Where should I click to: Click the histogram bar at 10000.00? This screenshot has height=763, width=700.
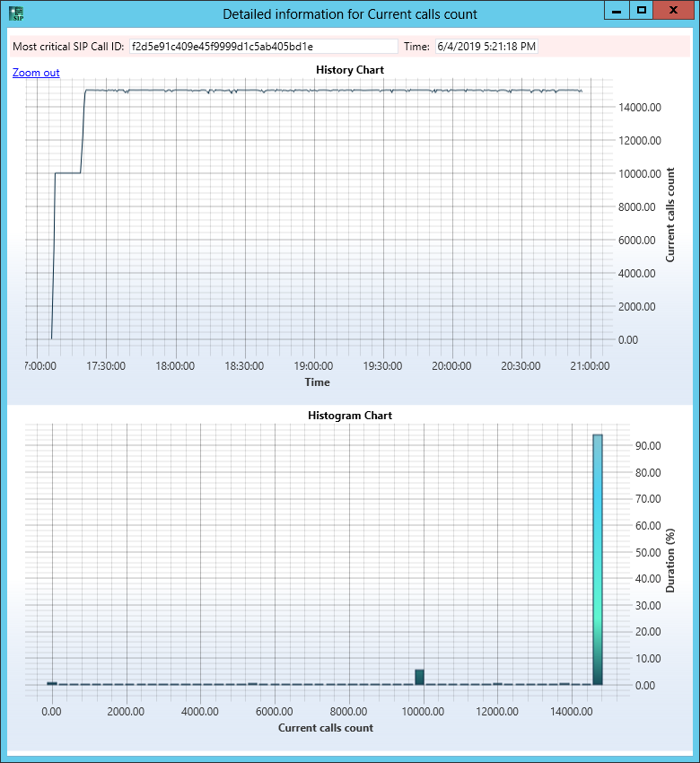click(419, 677)
